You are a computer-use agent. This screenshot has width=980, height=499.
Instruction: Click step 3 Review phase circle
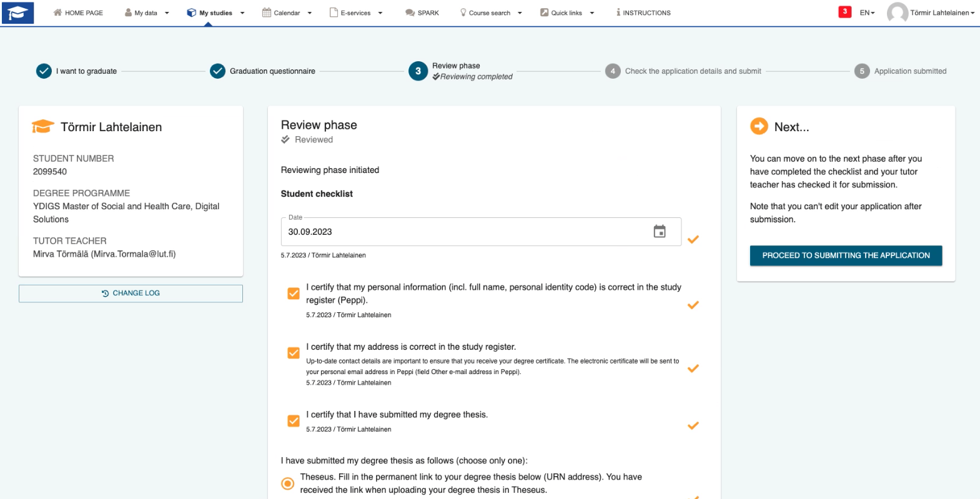pos(418,71)
